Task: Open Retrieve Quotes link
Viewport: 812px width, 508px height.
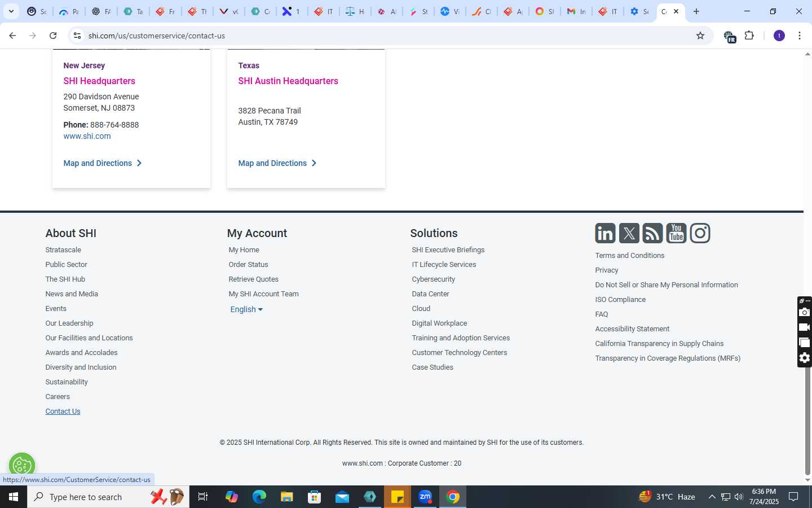Action: coord(253,279)
